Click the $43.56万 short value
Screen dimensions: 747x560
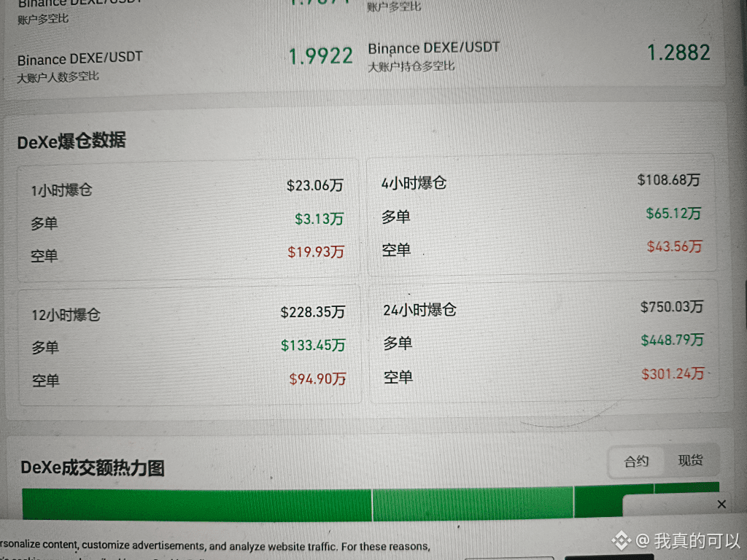pos(674,246)
